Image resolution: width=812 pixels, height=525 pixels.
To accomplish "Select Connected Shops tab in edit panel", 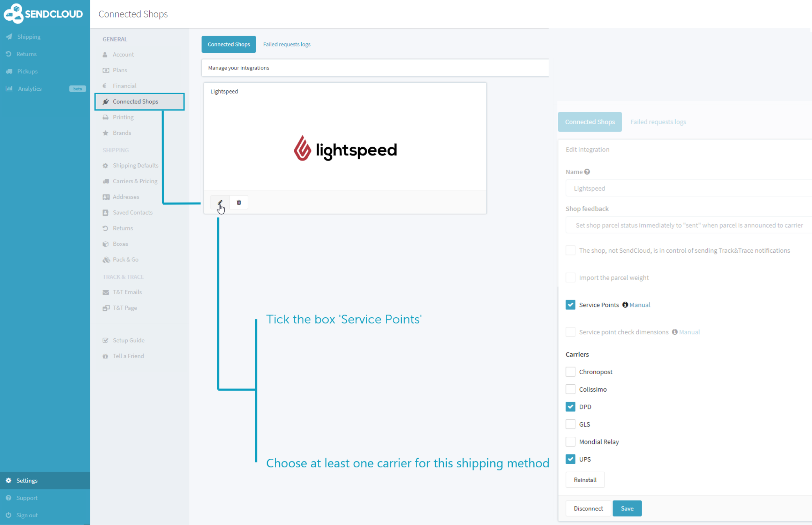I will pos(590,122).
